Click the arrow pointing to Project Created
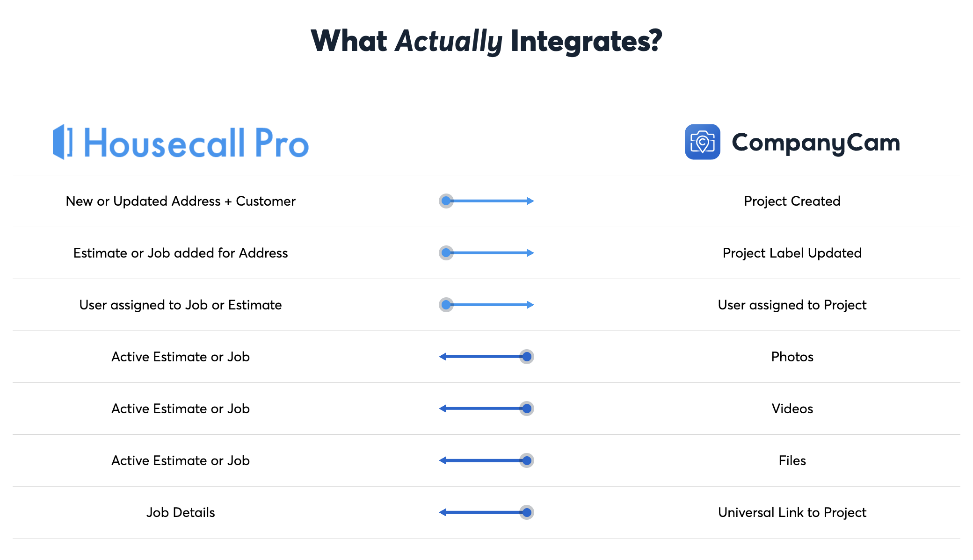973x560 pixels. pyautogui.click(x=486, y=201)
